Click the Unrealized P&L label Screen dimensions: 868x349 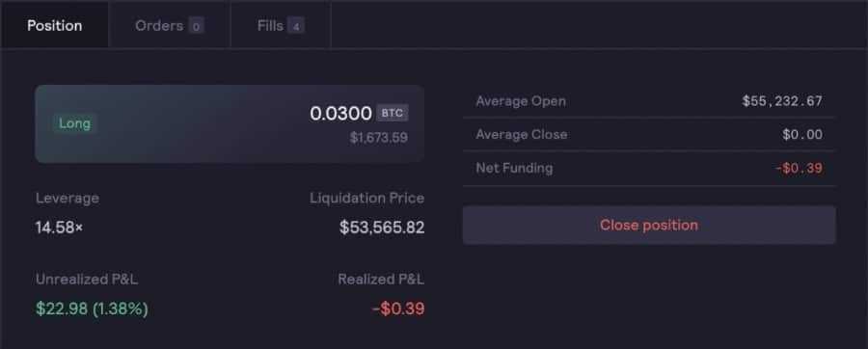click(x=87, y=280)
